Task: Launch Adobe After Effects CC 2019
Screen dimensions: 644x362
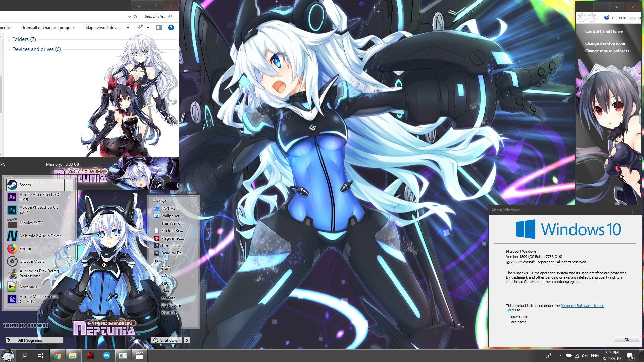Action: tap(39, 197)
